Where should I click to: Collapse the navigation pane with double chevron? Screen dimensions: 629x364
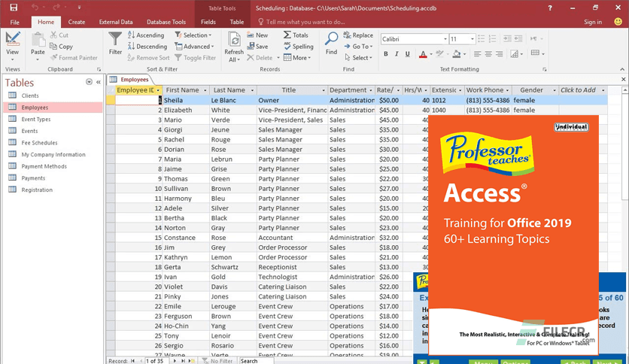coord(99,82)
